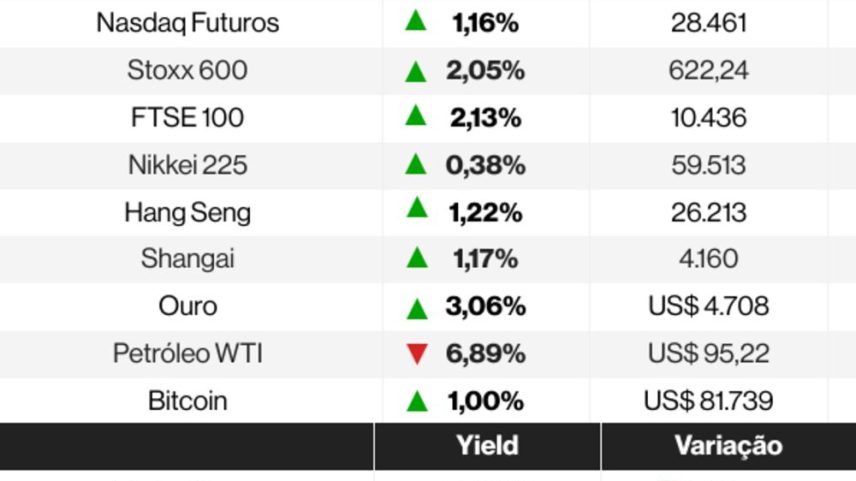Click the Petróleo WTI row name
856x481 pixels.
coord(187,353)
